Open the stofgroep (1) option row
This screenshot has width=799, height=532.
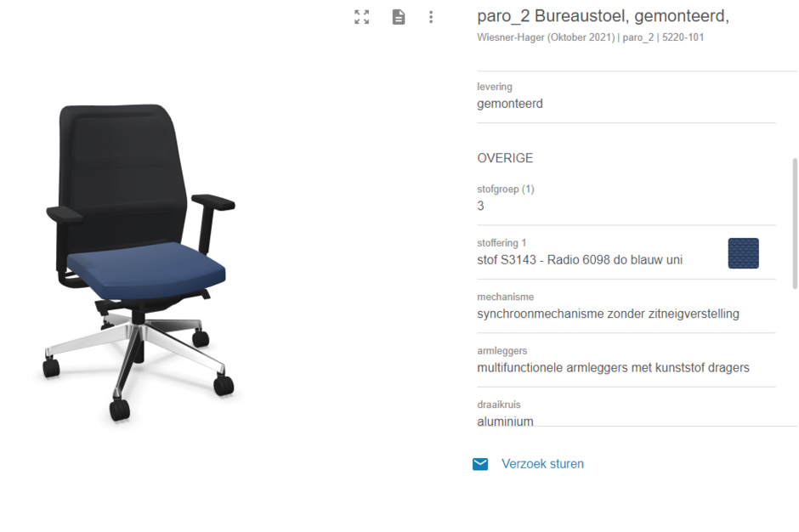[x=626, y=200]
